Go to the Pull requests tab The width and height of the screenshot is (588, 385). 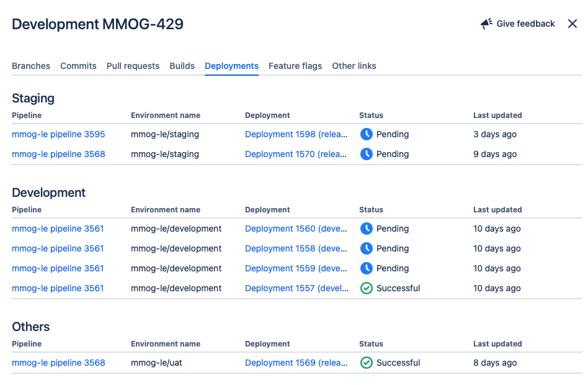point(133,66)
